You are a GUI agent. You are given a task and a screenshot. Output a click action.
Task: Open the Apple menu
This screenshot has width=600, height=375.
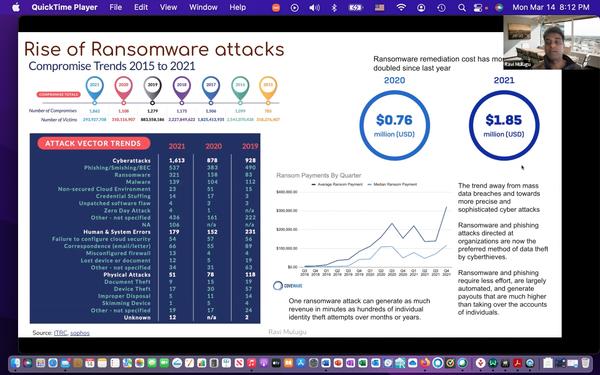pyautogui.click(x=16, y=7)
